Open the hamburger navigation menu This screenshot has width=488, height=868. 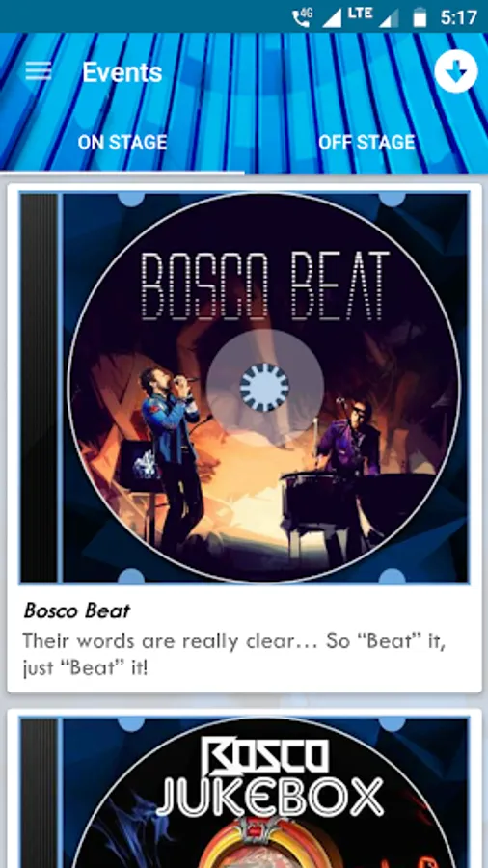coord(39,71)
